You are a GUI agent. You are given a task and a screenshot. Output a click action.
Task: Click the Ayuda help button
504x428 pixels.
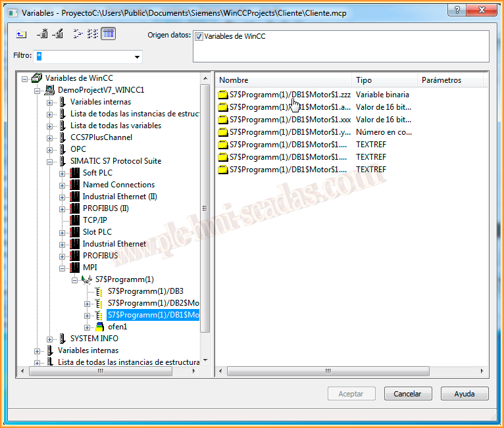coord(465,394)
